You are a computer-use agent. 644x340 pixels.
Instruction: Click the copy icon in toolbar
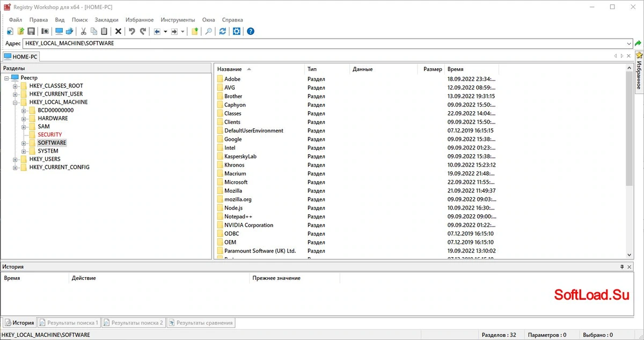[x=94, y=31]
